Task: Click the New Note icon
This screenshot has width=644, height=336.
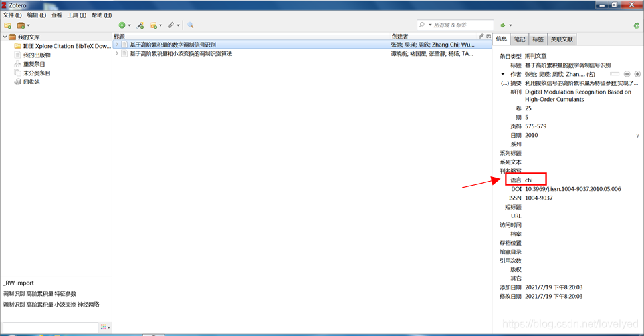Action: coord(154,25)
